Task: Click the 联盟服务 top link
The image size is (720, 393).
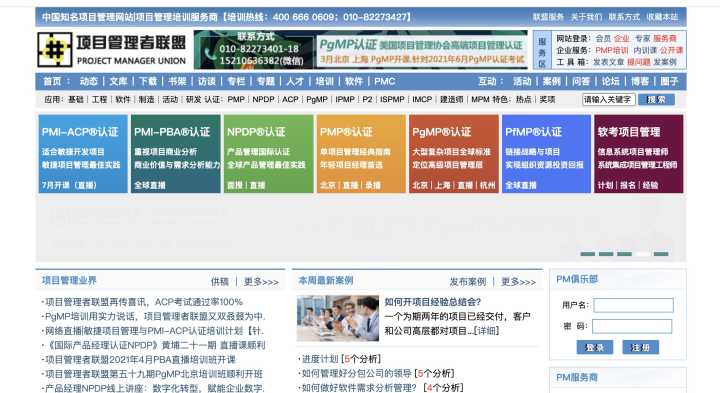Action: click(x=548, y=17)
